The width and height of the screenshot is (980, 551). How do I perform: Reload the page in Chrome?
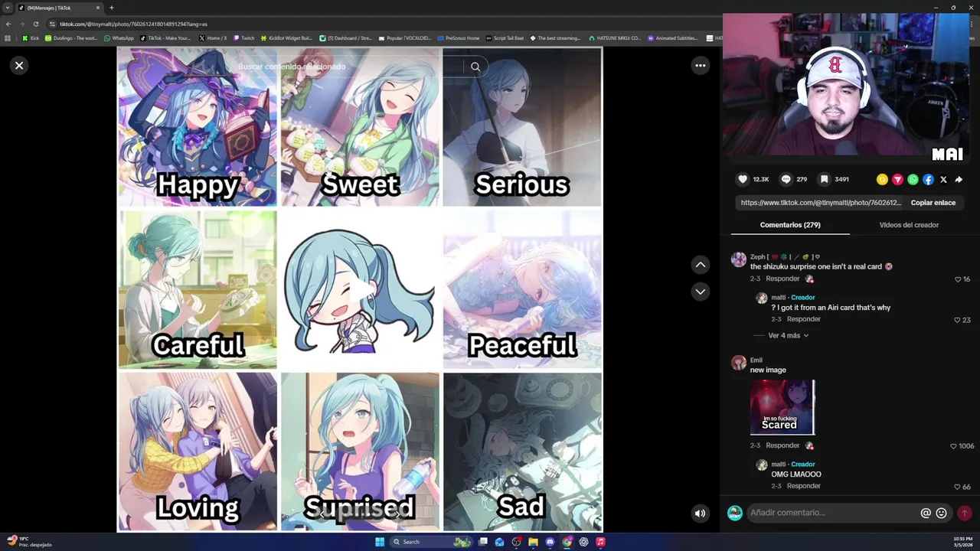pos(35,24)
